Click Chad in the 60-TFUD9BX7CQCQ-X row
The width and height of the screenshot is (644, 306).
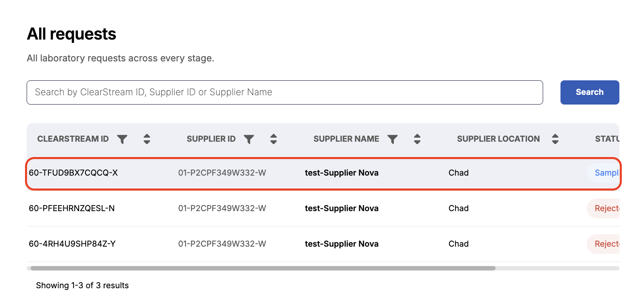click(459, 173)
